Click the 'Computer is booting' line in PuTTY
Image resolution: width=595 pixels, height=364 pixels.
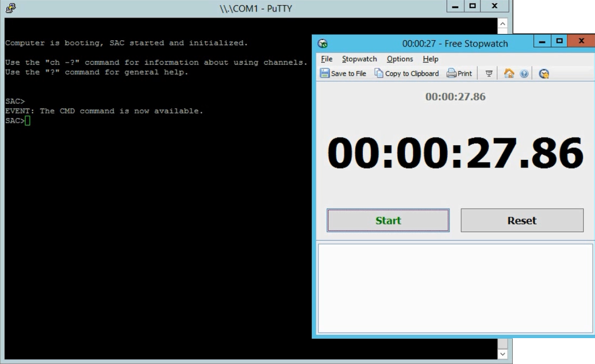pyautogui.click(x=126, y=43)
